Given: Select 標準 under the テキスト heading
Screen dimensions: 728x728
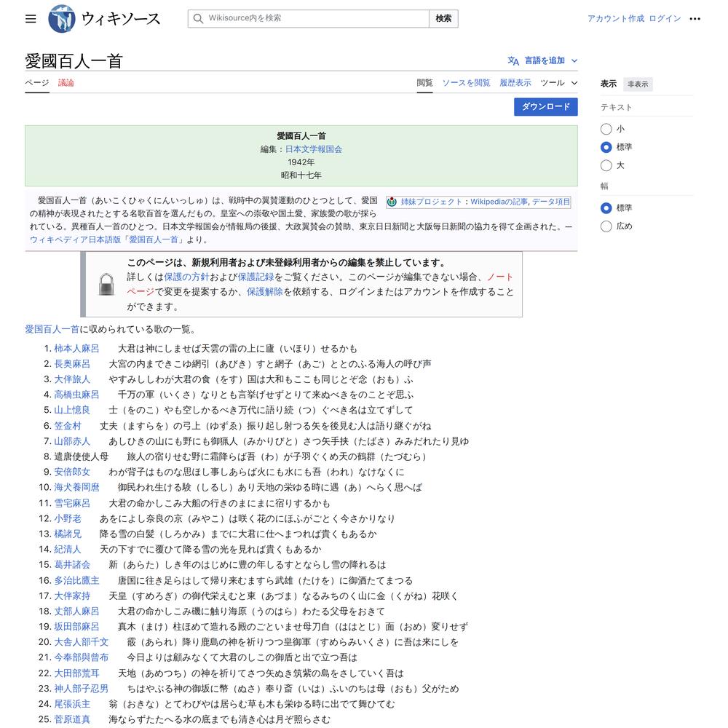Looking at the screenshot, I should (606, 147).
